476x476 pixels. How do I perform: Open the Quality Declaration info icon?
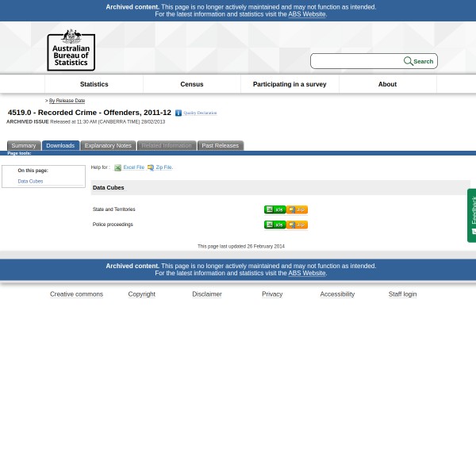click(178, 113)
